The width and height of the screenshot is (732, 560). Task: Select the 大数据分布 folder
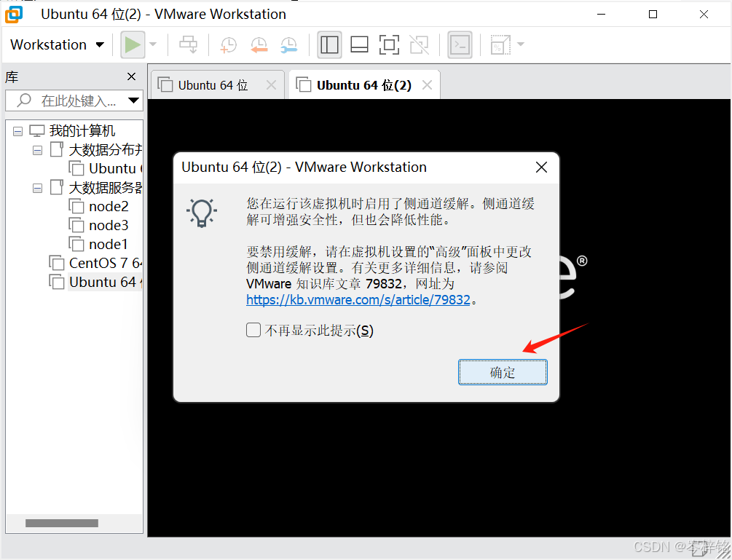[106, 150]
